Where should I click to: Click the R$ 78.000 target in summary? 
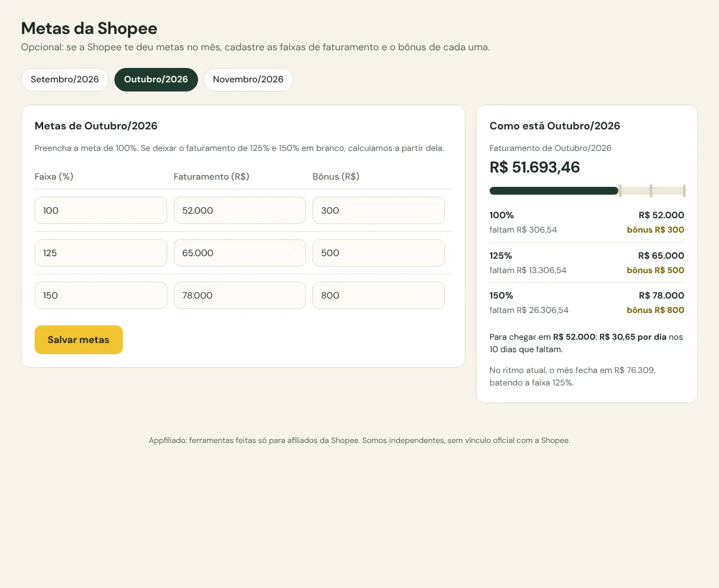[661, 295]
